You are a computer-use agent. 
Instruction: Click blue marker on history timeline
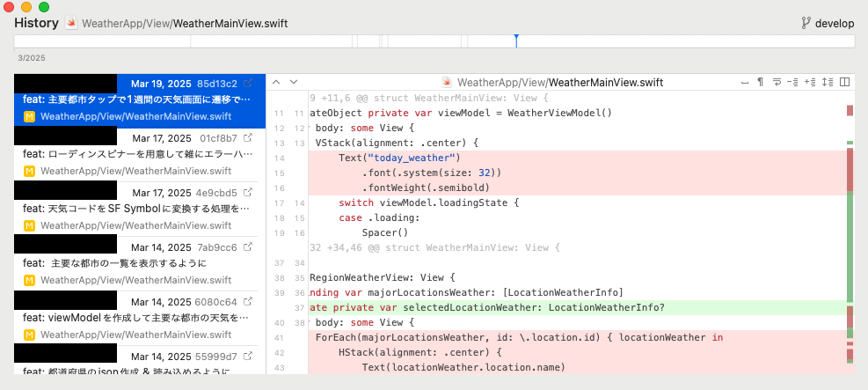pyautogui.click(x=516, y=40)
